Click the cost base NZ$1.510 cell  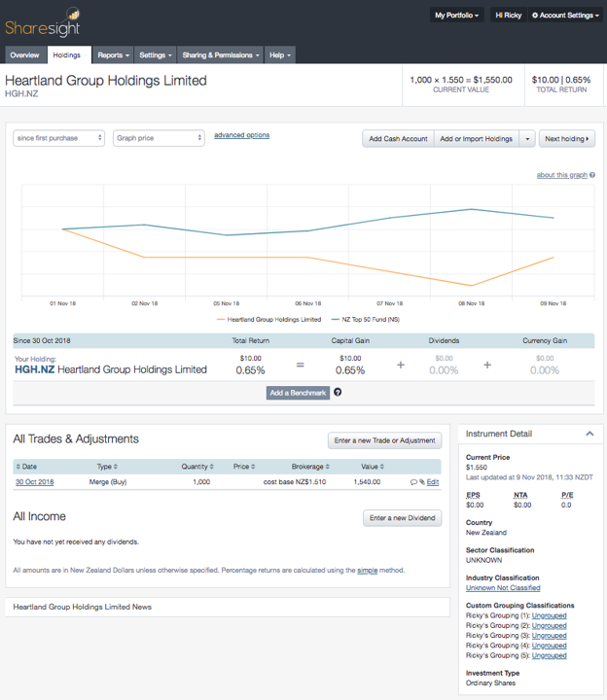click(295, 482)
